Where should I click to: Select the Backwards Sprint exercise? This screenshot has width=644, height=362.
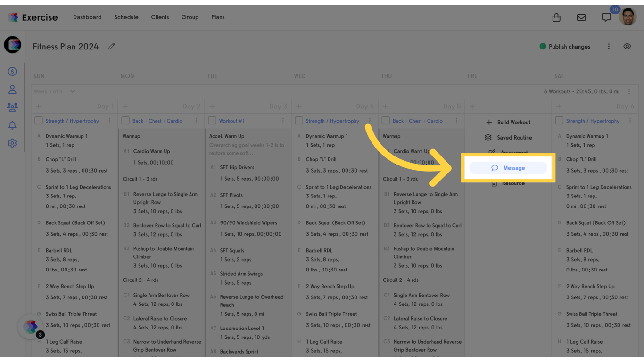pos(239,352)
